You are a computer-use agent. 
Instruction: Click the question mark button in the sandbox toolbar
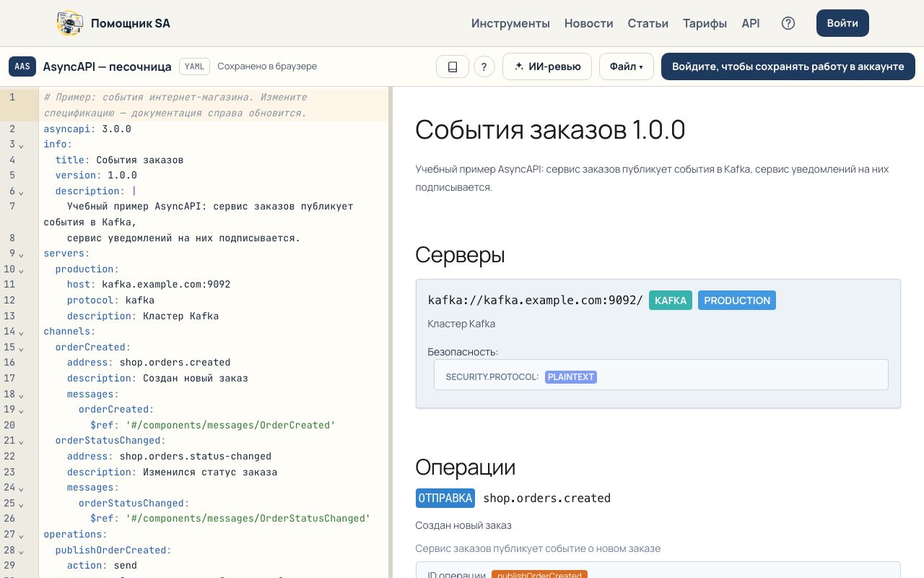click(484, 66)
